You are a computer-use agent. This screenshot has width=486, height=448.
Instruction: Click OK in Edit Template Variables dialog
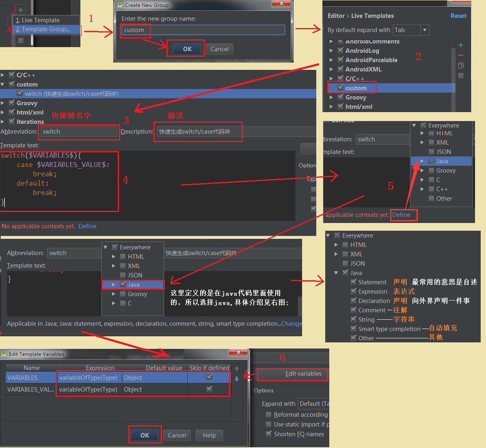pyautogui.click(x=145, y=435)
